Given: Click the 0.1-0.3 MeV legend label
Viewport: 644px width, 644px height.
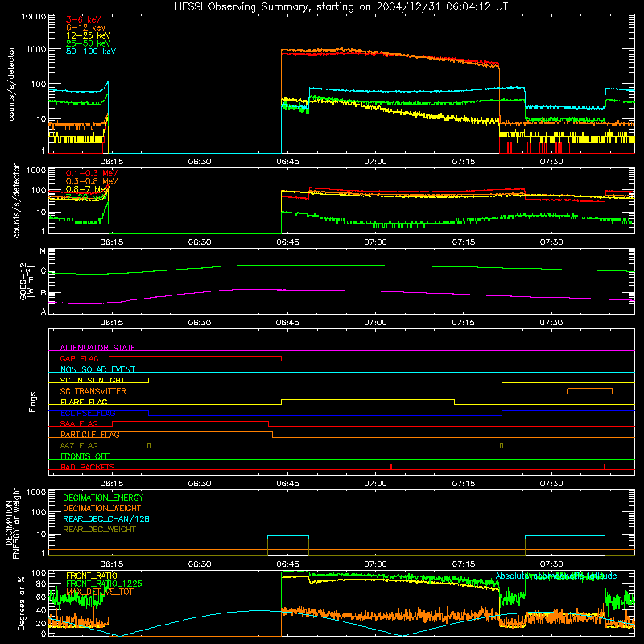Looking at the screenshot, I should [92, 173].
